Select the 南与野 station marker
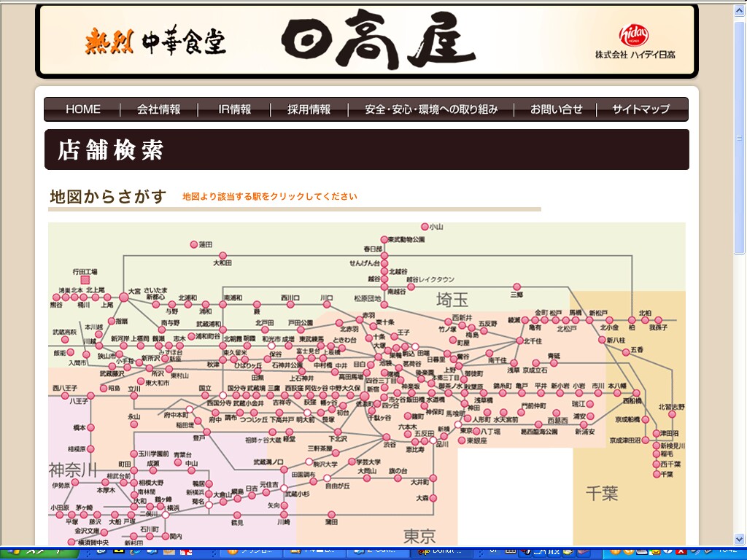 point(163,329)
